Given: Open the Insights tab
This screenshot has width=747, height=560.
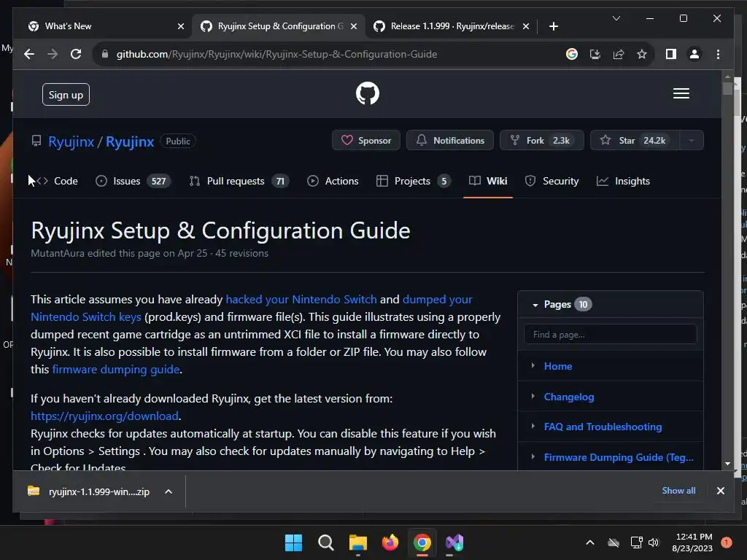Looking at the screenshot, I should pyautogui.click(x=623, y=181).
